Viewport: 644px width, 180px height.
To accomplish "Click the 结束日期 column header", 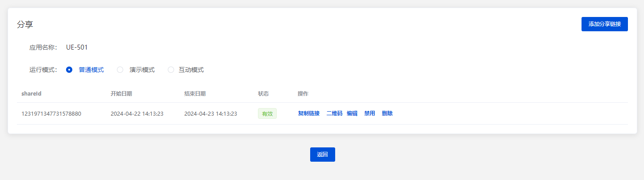I will point(195,94).
